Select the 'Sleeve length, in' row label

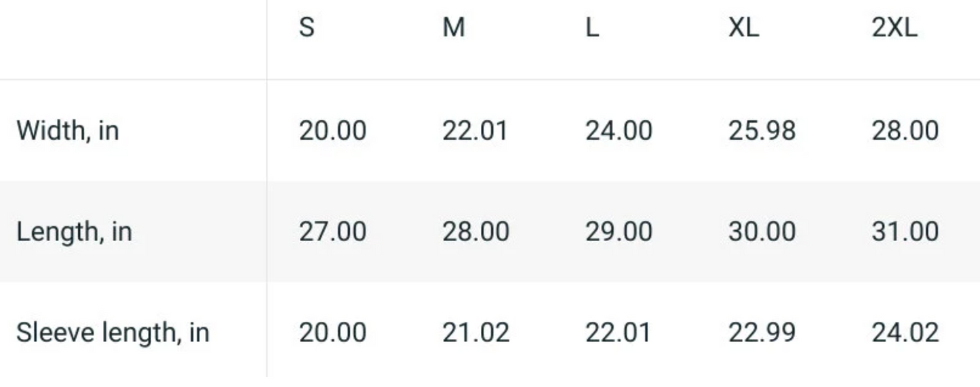tap(113, 333)
